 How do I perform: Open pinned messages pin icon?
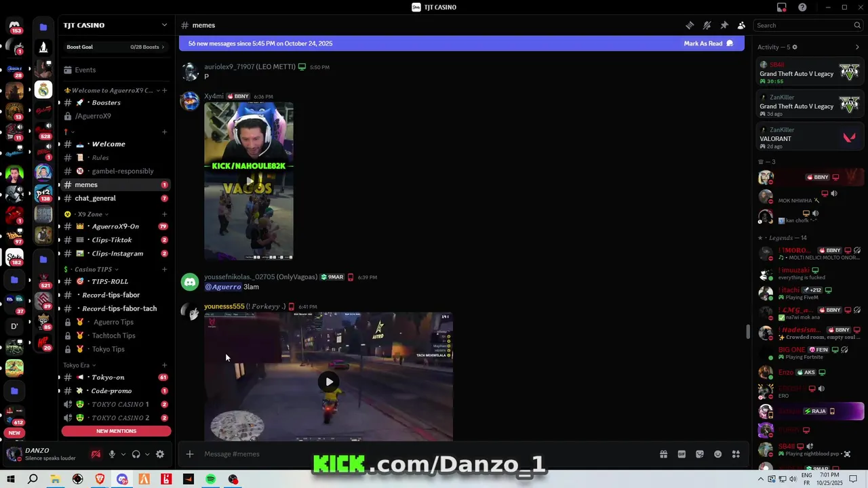[724, 25]
